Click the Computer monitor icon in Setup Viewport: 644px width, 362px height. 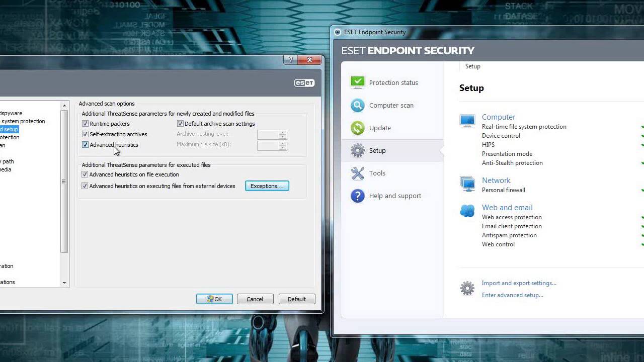point(467,120)
